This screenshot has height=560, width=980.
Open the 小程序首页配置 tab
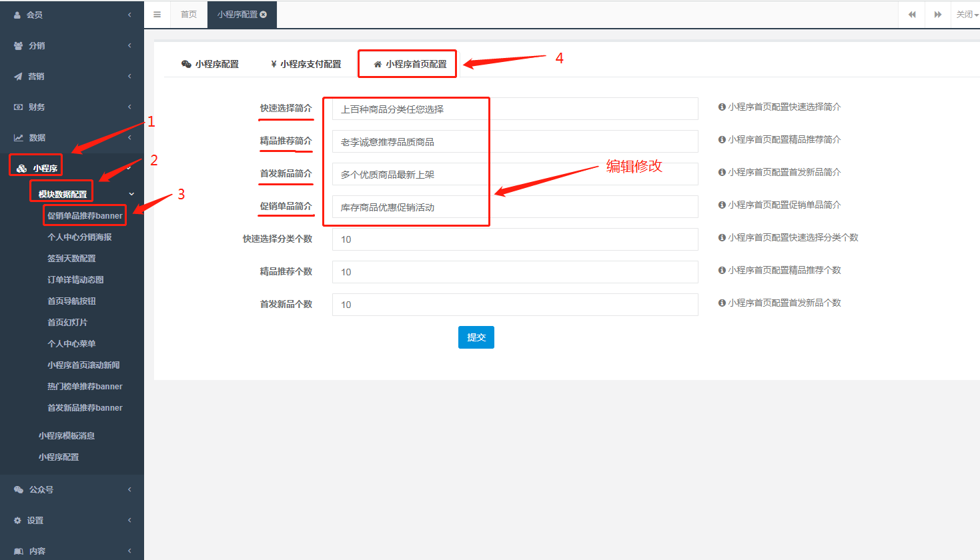[x=410, y=64]
